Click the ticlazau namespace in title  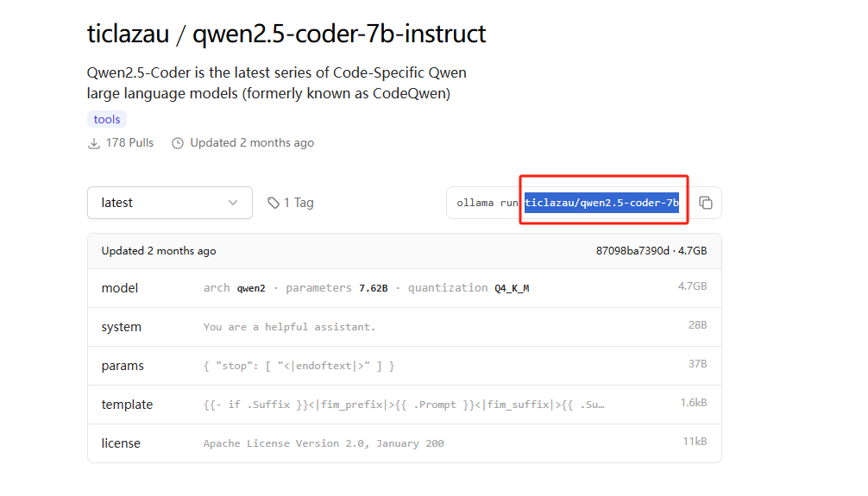[128, 34]
